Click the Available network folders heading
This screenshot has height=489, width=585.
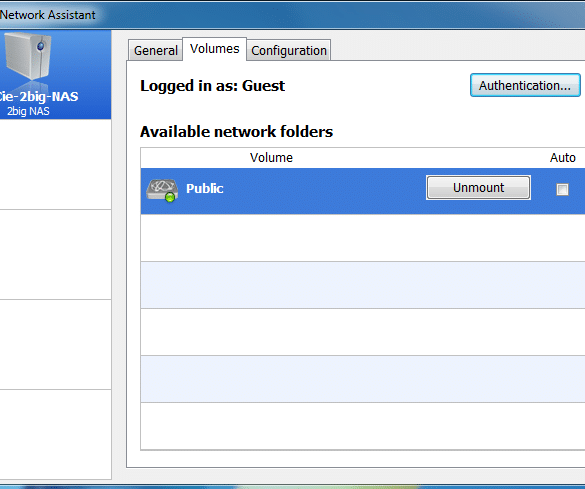pyautogui.click(x=236, y=132)
